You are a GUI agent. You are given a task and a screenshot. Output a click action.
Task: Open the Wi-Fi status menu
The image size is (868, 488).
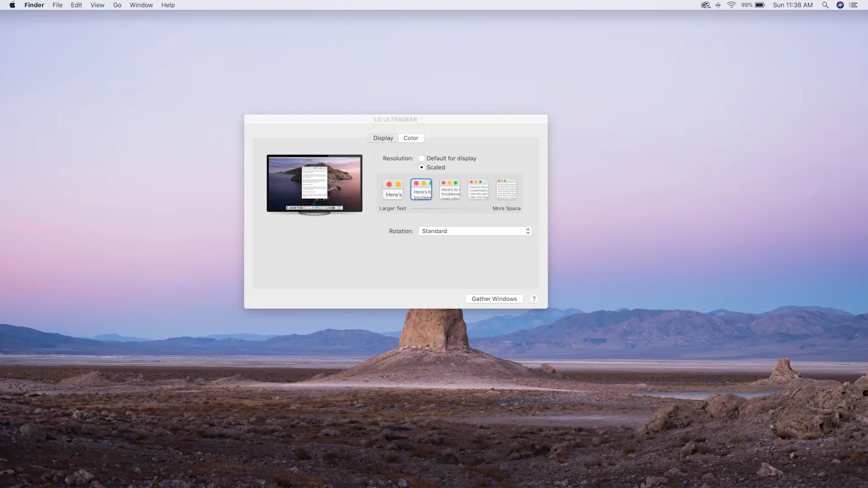pyautogui.click(x=731, y=5)
